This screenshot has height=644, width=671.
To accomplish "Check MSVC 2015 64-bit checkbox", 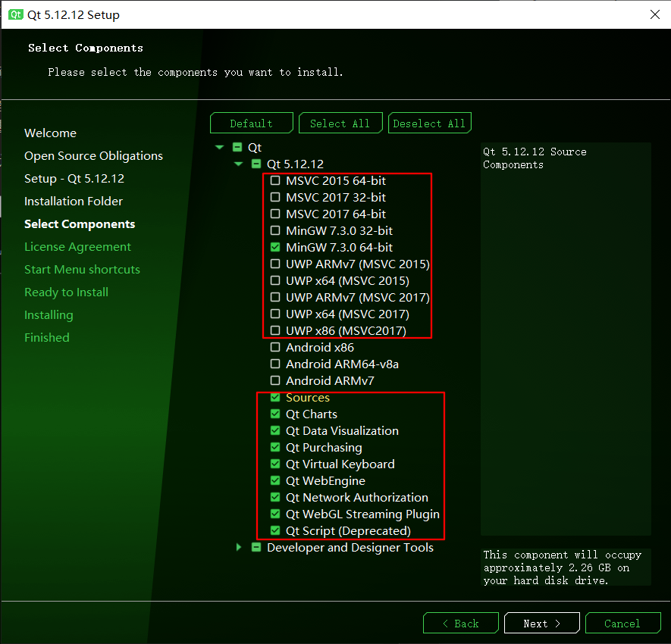I will point(275,180).
